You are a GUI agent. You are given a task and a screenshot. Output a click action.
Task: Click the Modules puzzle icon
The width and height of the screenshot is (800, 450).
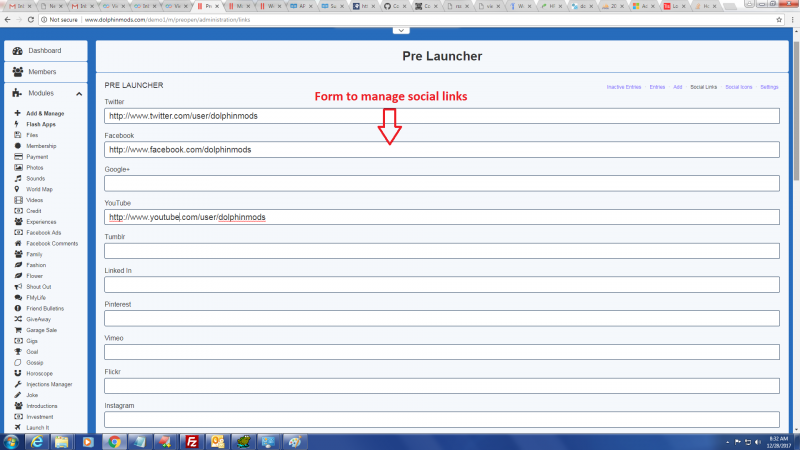(17, 93)
